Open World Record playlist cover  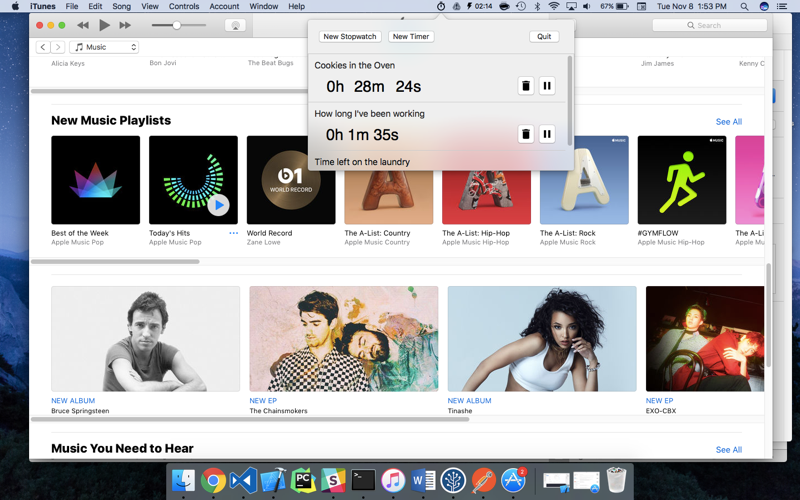291,180
